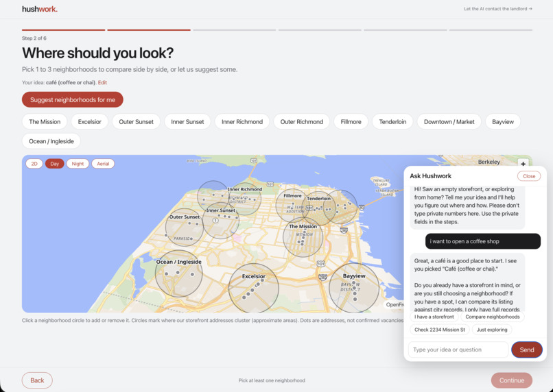
Task: Click the third progress step bar
Action: tap(235, 30)
